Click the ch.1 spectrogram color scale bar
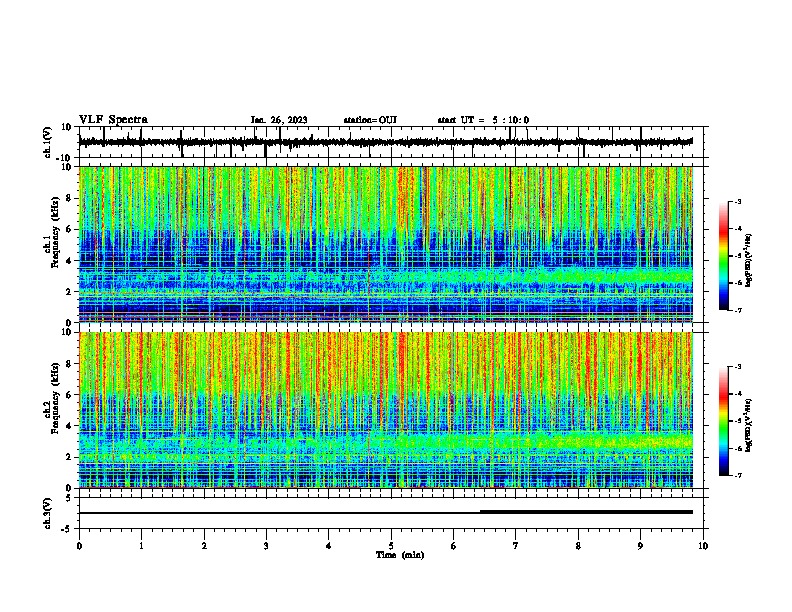This screenshot has height=612, width=792. 724,256
